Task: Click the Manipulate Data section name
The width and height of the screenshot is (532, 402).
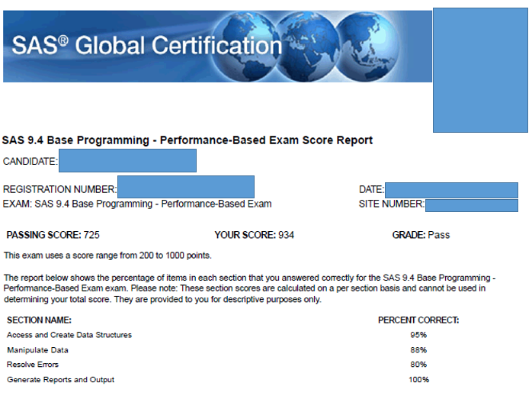Action: point(37,350)
